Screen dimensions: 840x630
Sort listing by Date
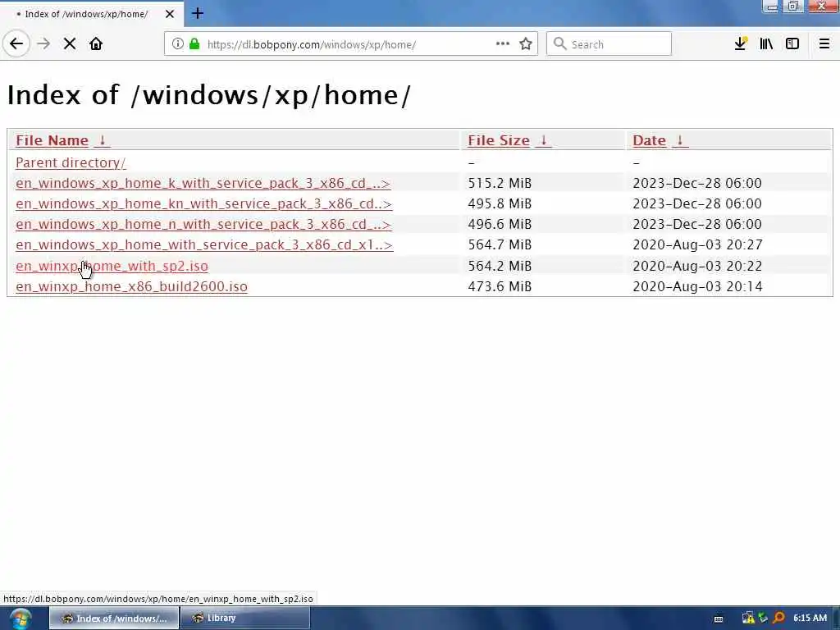point(650,140)
